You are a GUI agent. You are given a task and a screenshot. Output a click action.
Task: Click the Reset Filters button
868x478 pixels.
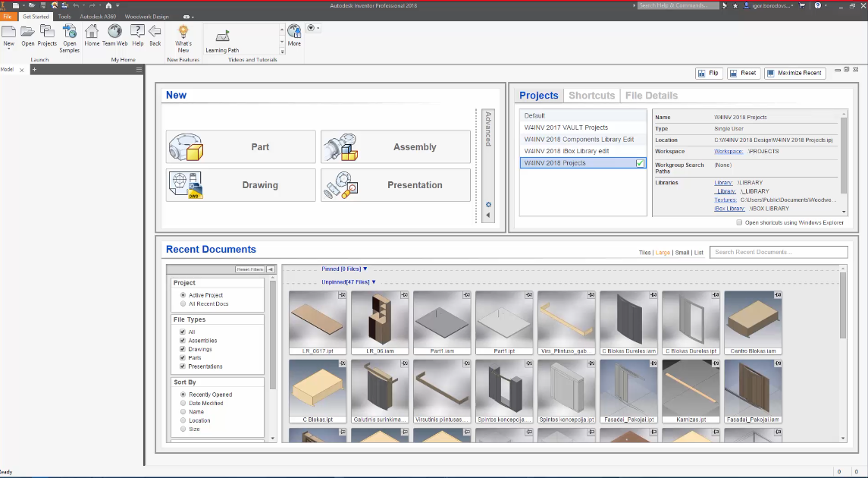point(249,269)
